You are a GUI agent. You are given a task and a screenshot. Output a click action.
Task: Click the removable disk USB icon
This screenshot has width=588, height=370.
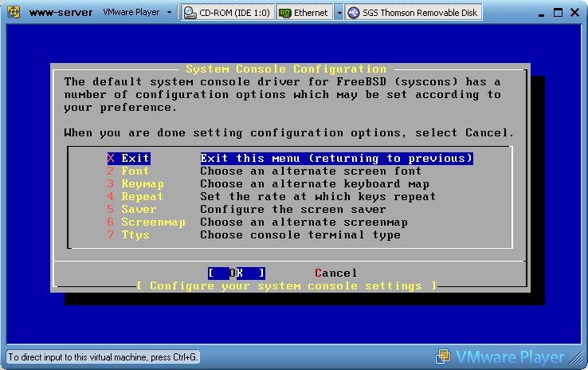pyautogui.click(x=353, y=13)
